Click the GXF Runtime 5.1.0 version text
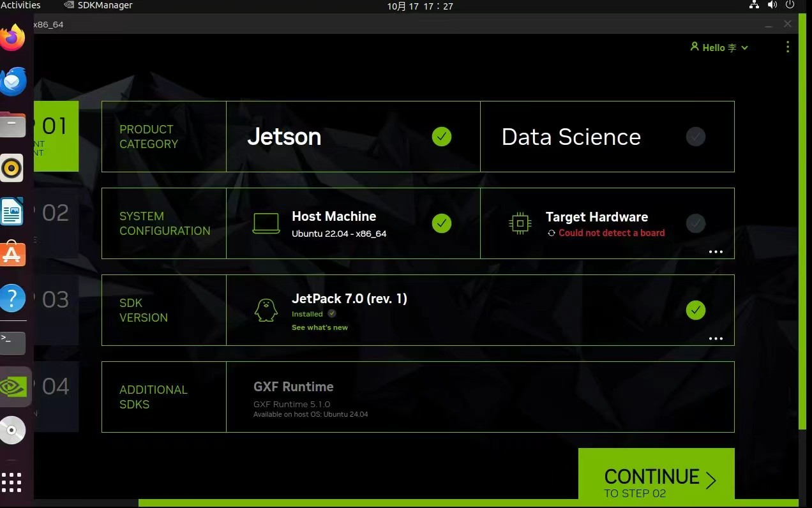 [x=292, y=404]
